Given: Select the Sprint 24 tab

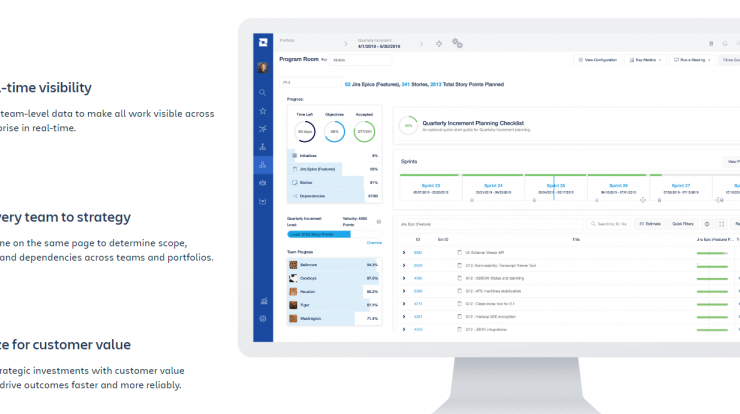Looking at the screenshot, I should point(493,188).
